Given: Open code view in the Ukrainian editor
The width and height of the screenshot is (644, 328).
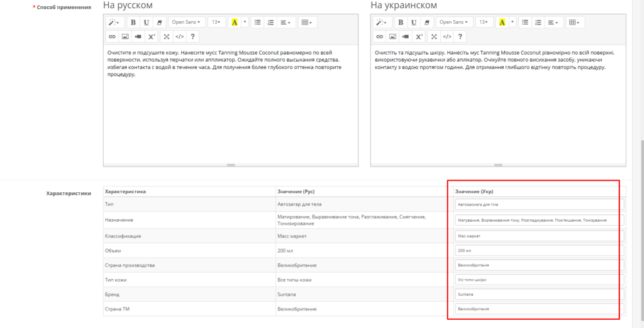Looking at the screenshot, I should [447, 36].
